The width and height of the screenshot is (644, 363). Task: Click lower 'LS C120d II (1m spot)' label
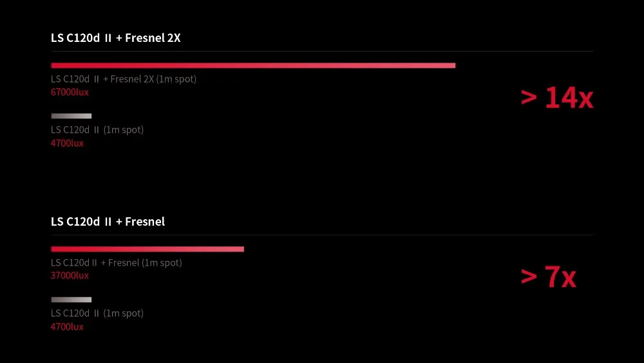(97, 313)
